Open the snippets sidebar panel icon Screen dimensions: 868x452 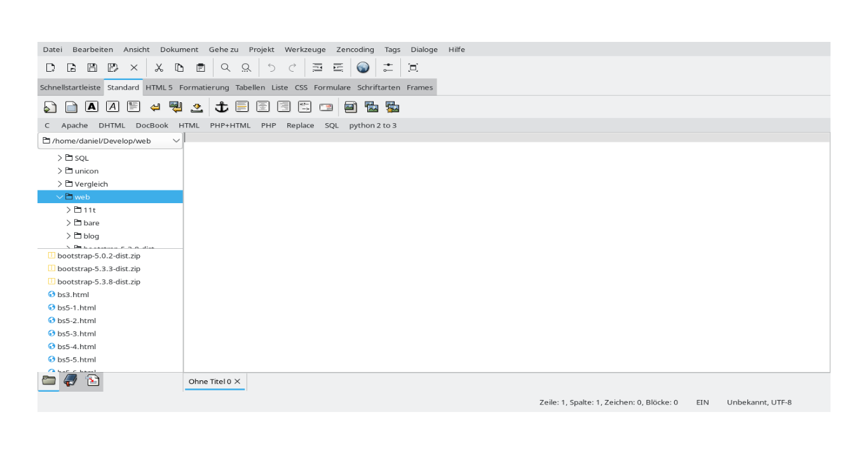(x=91, y=381)
